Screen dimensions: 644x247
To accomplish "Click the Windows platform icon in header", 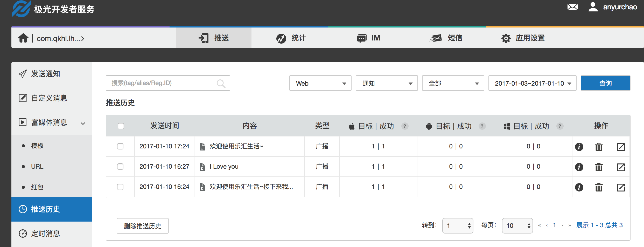I will [507, 126].
